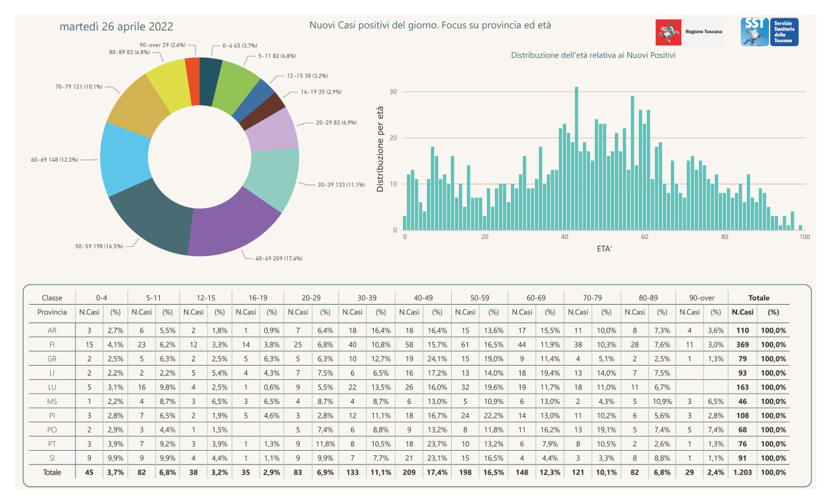Select the 'Classe' table header cell

52,297
